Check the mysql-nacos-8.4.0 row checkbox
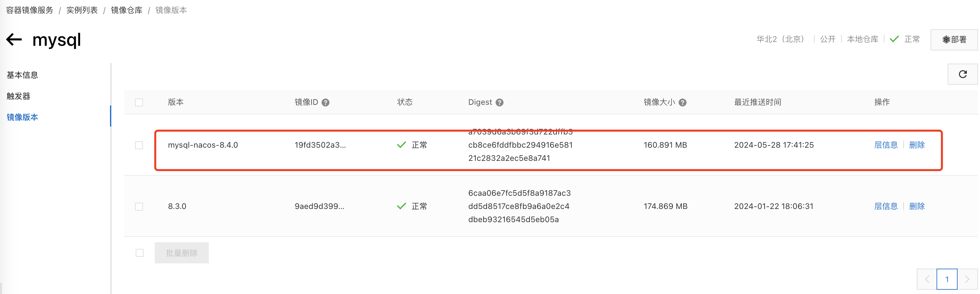 139,145
